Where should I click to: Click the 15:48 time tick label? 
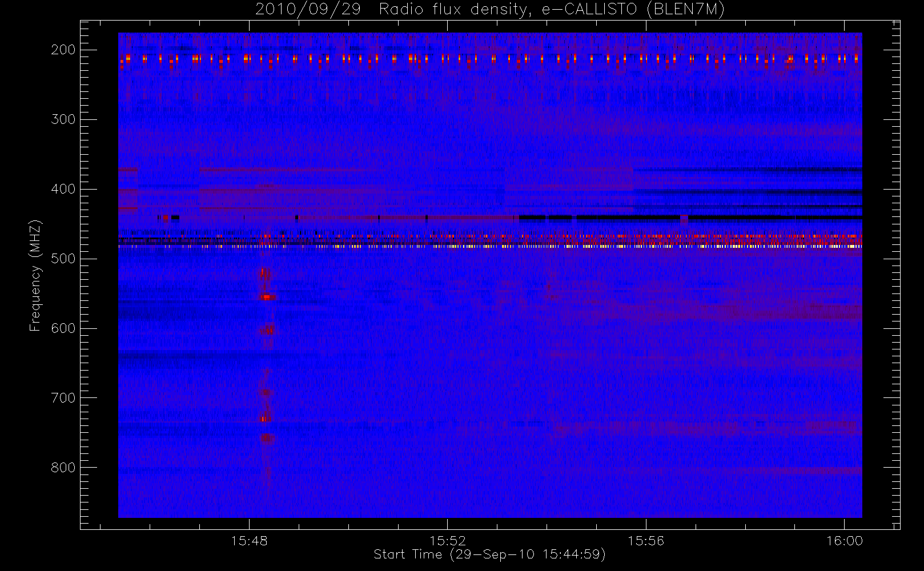(x=250, y=541)
